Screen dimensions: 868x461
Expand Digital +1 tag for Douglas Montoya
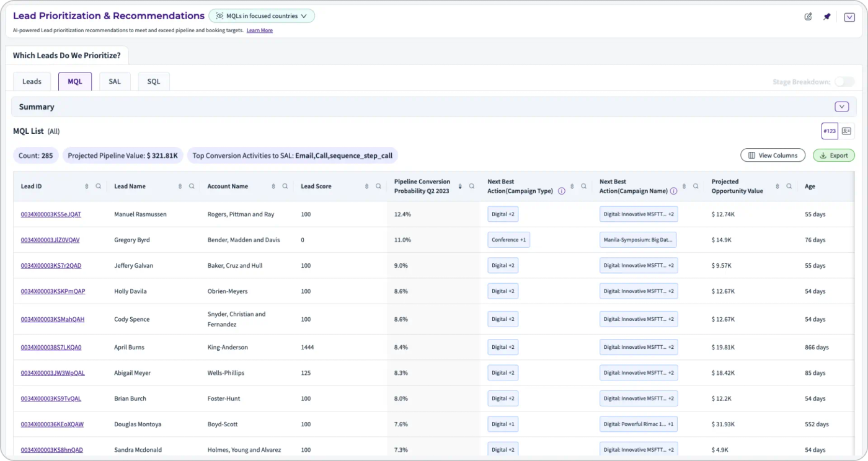[503, 424]
